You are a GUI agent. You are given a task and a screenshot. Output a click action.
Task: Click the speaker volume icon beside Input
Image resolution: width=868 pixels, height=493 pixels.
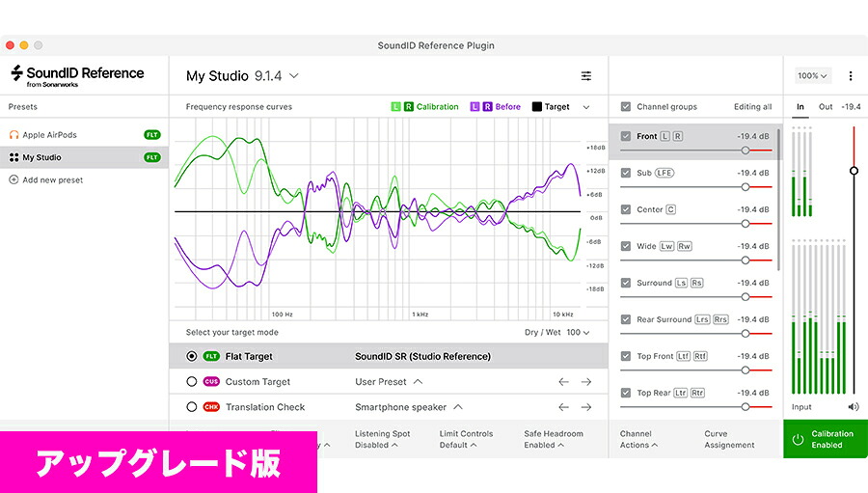click(x=854, y=407)
